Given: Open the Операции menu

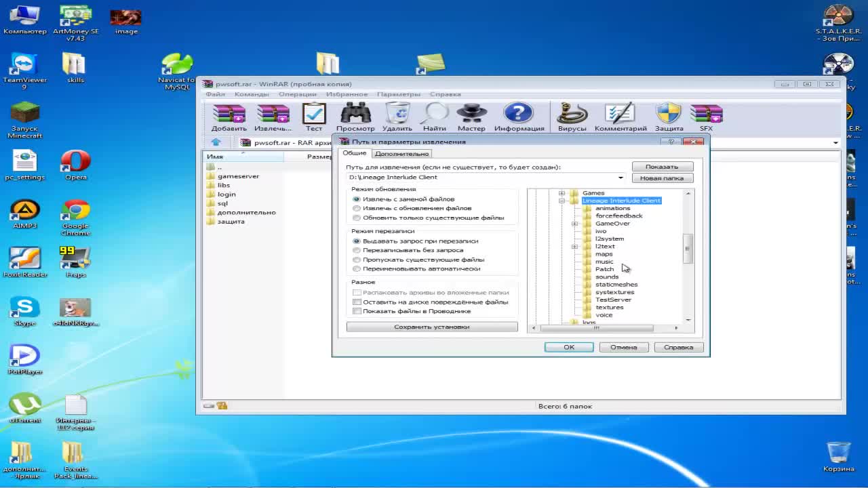Looking at the screenshot, I should point(297,94).
